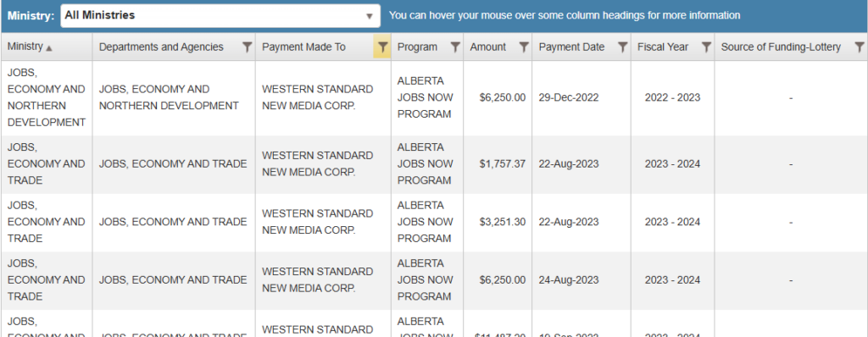868x337 pixels.
Task: Click the 24-Aug-2023 payment date
Action: tap(569, 280)
